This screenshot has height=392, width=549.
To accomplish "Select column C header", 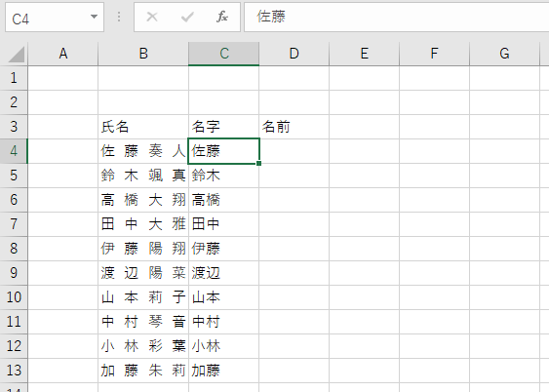I will click(224, 54).
